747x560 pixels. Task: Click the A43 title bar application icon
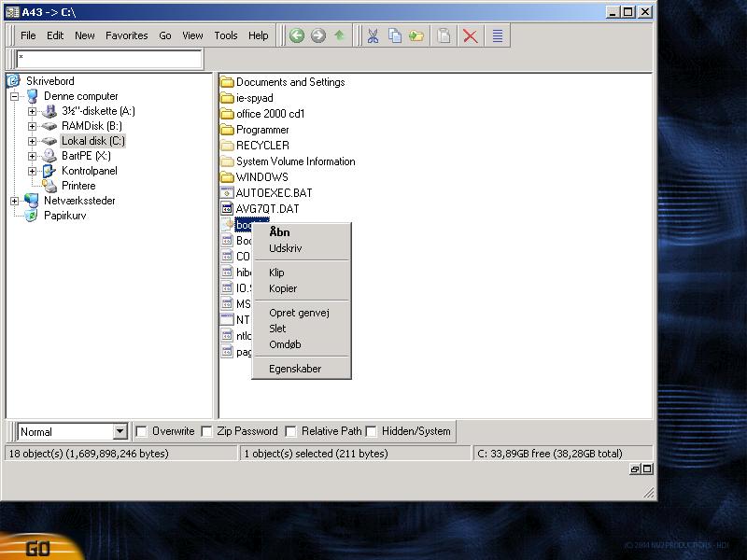[12, 12]
